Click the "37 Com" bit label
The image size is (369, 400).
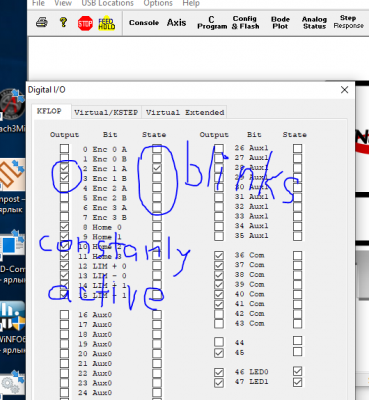[249, 265]
